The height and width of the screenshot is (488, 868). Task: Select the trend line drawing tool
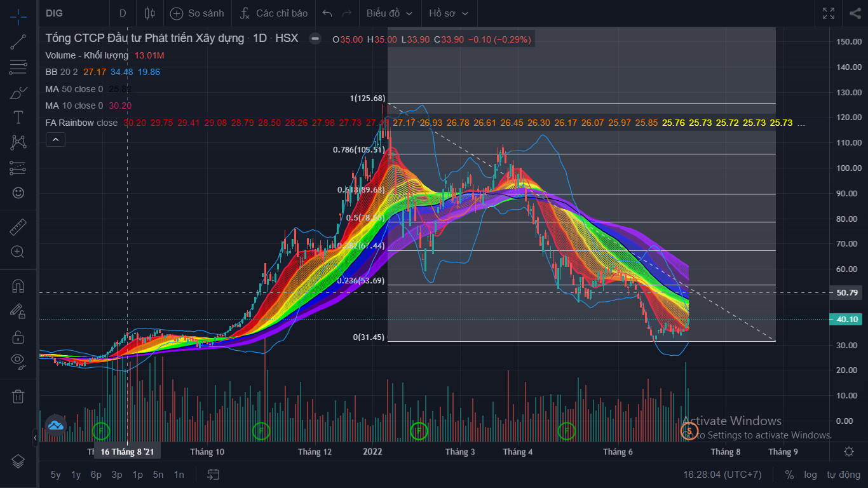coord(18,42)
